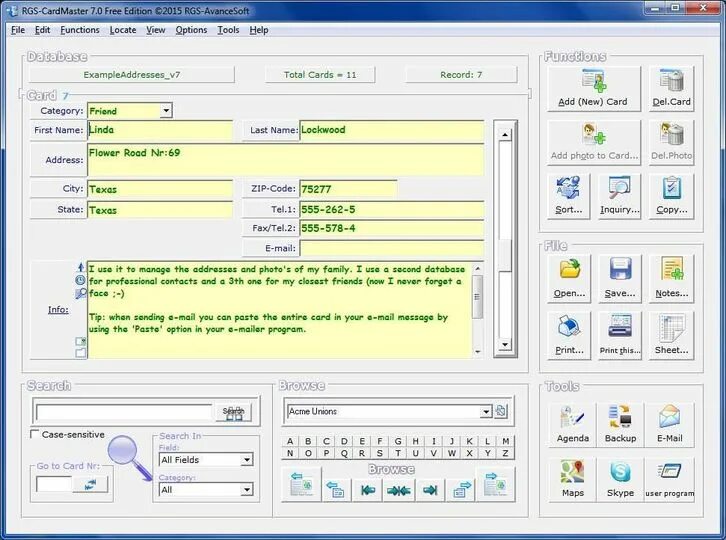Open the Notes... tool
The height and width of the screenshot is (540, 726).
click(x=671, y=279)
